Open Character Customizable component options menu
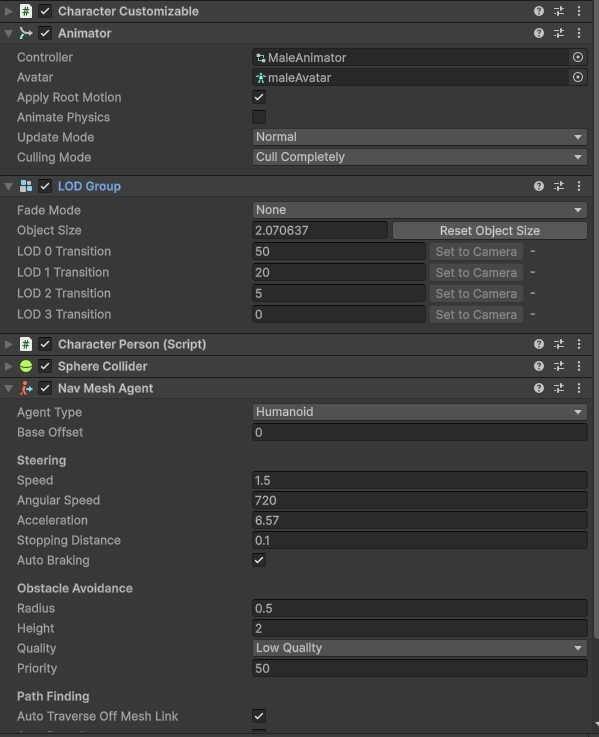The image size is (599, 737). tap(579, 11)
